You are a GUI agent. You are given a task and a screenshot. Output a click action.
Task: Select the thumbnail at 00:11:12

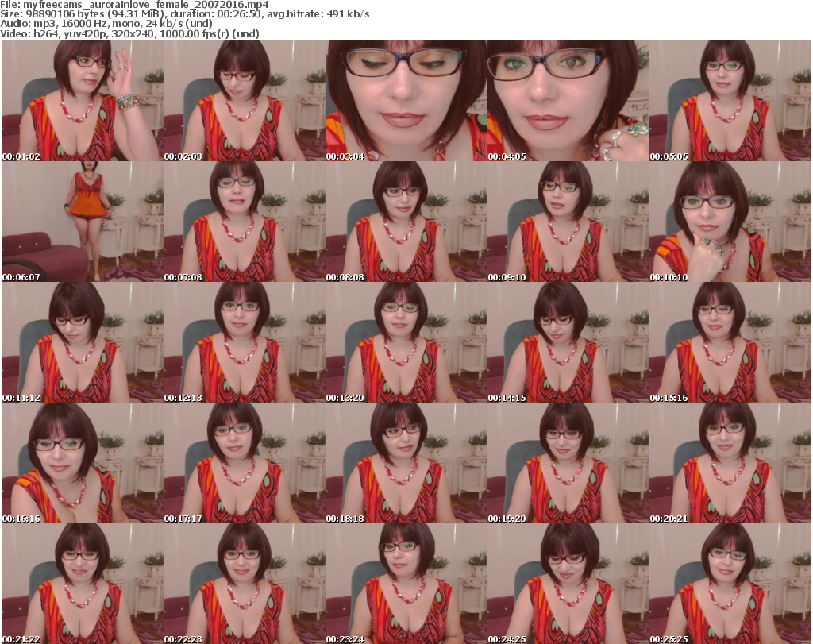[83, 342]
